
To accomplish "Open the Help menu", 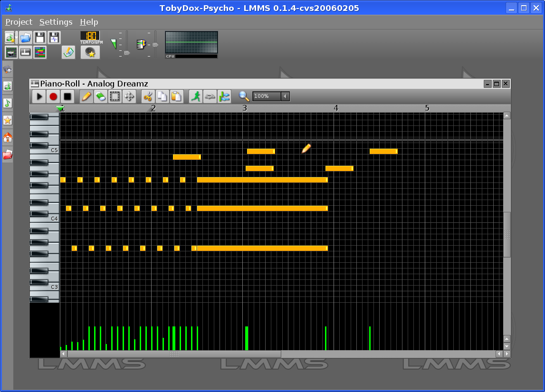I will 89,22.
